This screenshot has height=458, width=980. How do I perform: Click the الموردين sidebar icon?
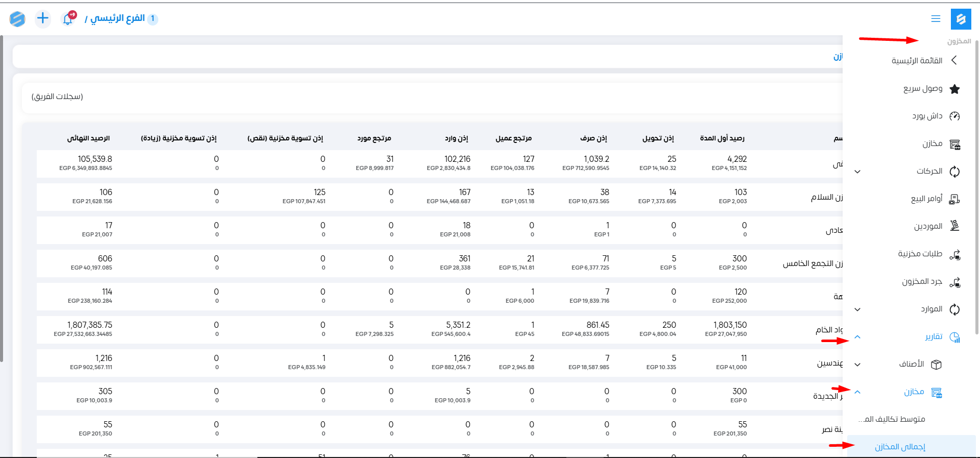(954, 226)
